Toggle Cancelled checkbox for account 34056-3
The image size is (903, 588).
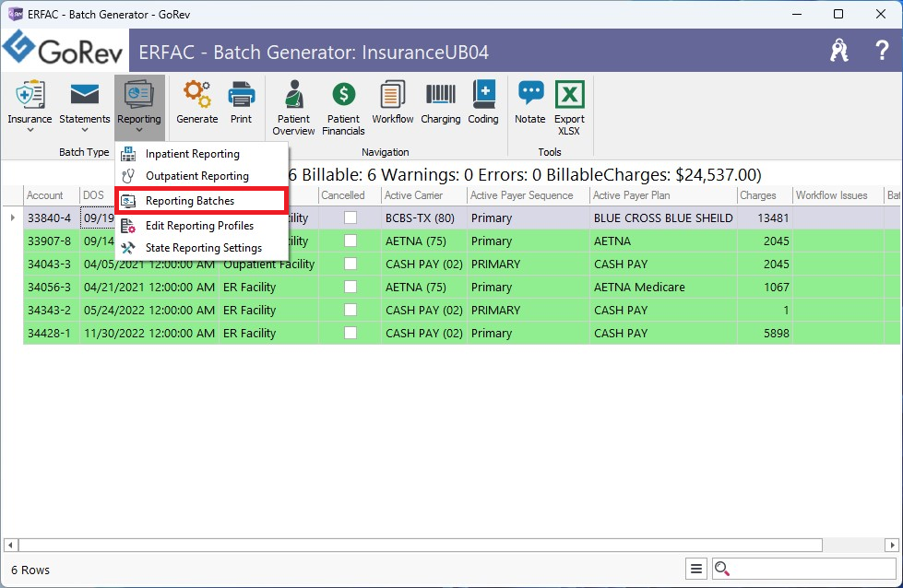coord(351,287)
